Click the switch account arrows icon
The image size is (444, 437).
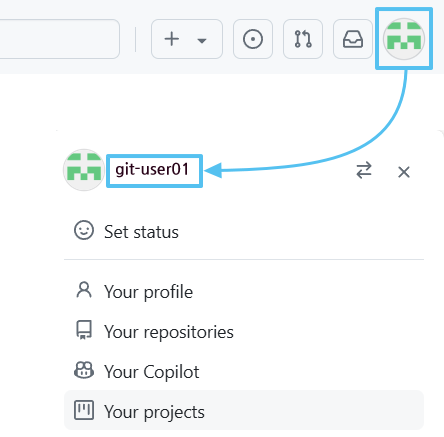coord(364,170)
